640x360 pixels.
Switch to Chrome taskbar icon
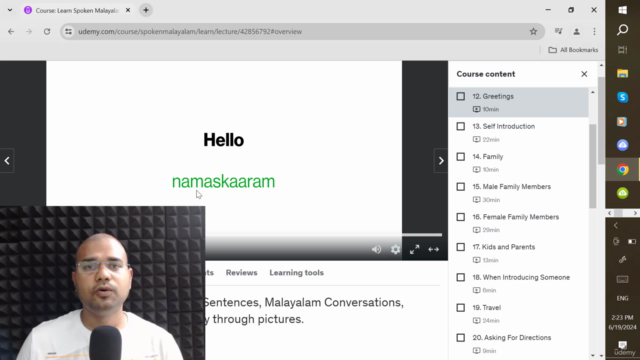[622, 169]
